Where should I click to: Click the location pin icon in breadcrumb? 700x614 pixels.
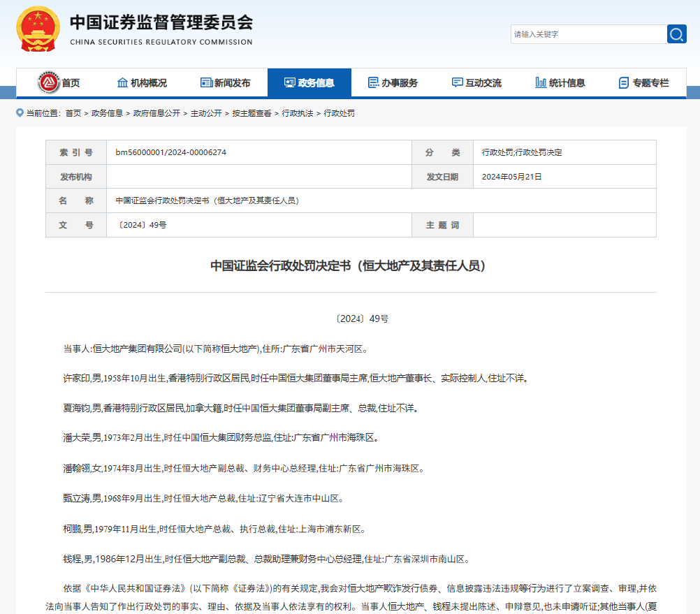pyautogui.click(x=20, y=113)
